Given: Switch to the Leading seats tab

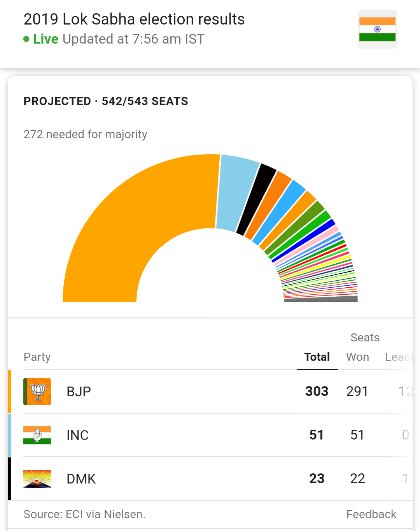Looking at the screenshot, I should click(x=398, y=357).
